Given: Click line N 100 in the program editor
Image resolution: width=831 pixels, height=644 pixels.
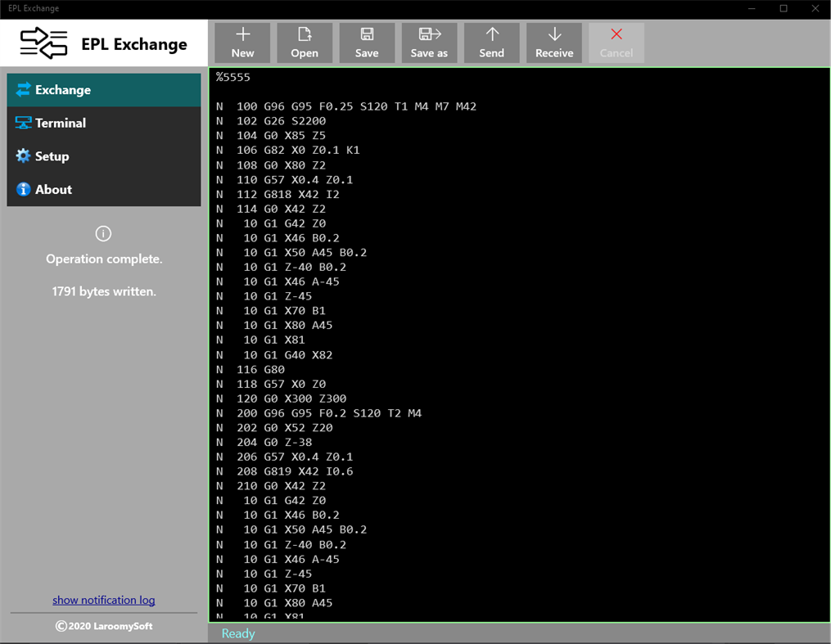Looking at the screenshot, I should pyautogui.click(x=344, y=106).
